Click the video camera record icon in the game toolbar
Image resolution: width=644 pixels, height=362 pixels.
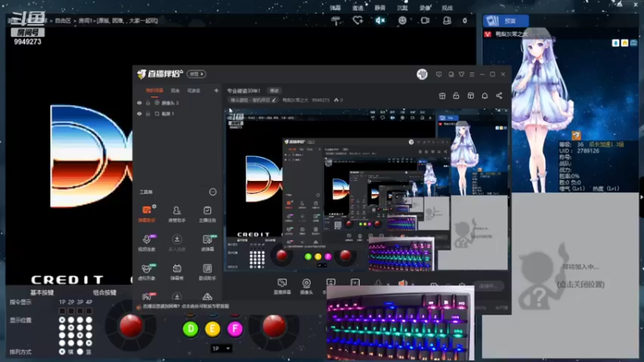pyautogui.click(x=425, y=20)
